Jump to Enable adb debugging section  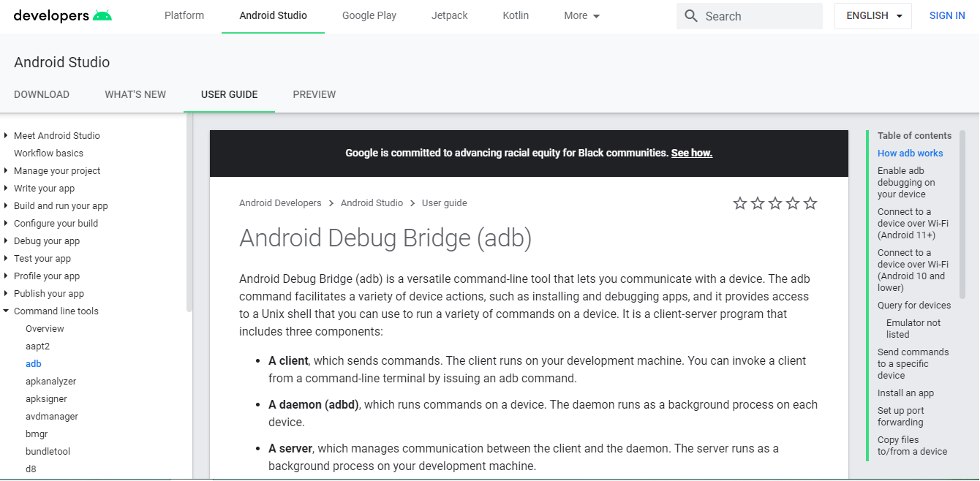[x=906, y=182]
